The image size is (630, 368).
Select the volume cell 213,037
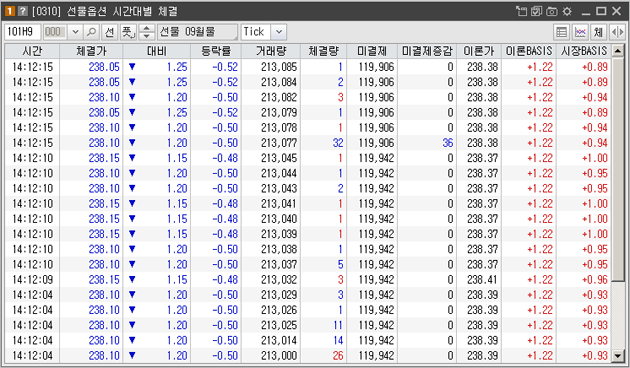(271, 264)
